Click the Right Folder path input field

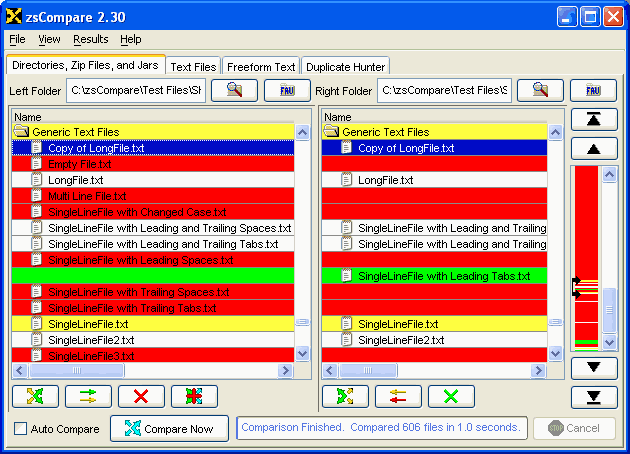click(445, 90)
